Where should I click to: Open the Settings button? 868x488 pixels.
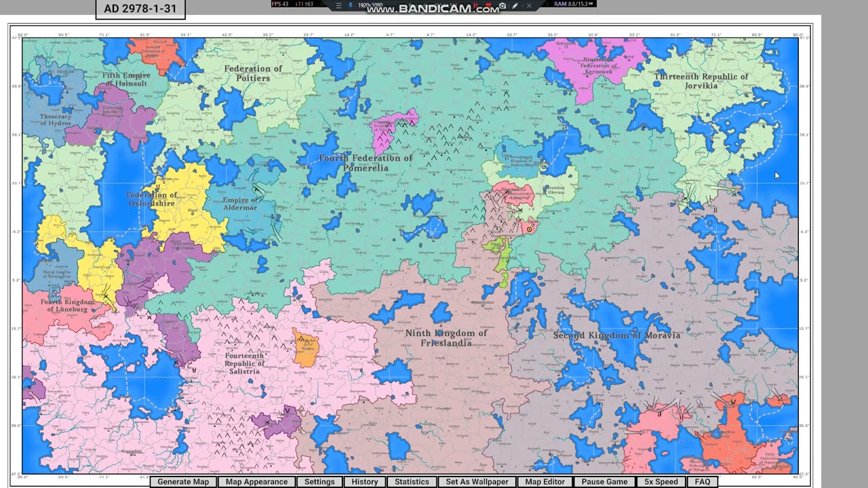319,482
